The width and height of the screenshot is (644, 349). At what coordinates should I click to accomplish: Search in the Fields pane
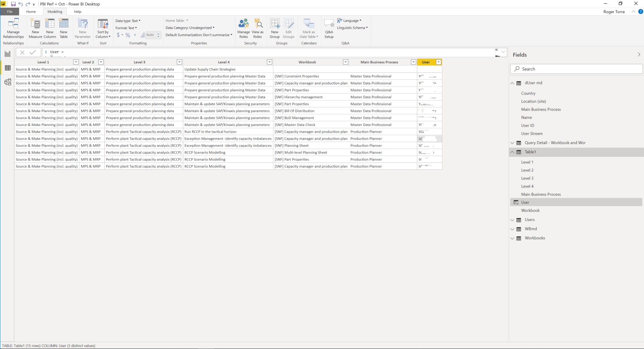point(576,69)
